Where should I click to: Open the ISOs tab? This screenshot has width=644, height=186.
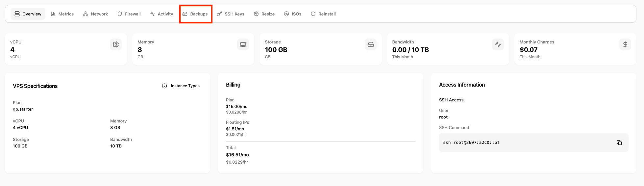(x=292, y=14)
